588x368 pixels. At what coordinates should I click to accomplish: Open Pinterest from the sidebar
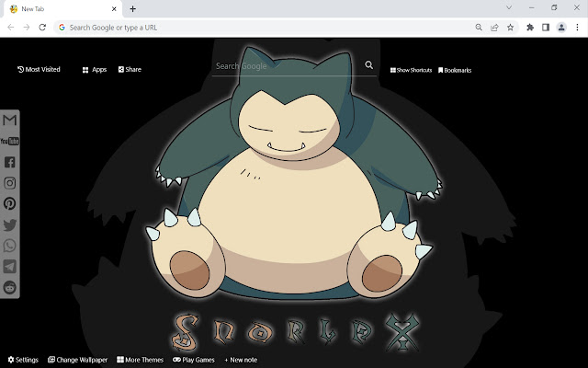pos(10,203)
